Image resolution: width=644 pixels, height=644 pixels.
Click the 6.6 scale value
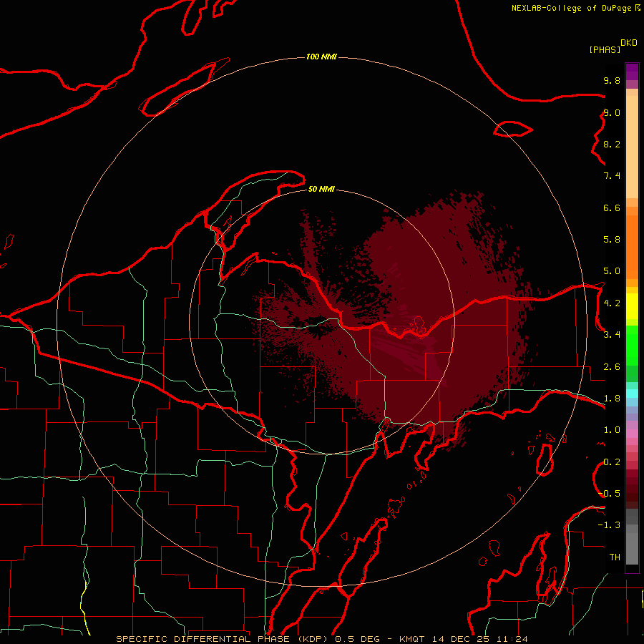[x=612, y=208]
